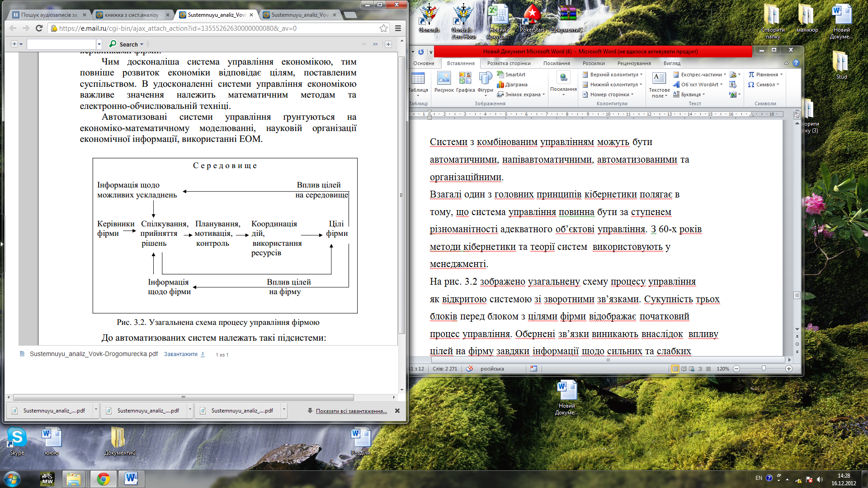Switch to Розсилки ribbon tab
This screenshot has width=868, height=488.
pos(593,63)
